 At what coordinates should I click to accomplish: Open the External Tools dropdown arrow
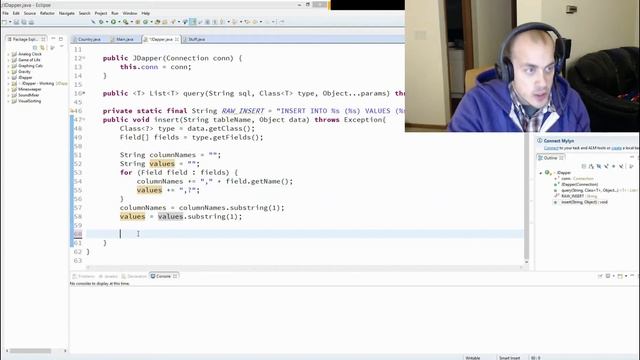click(x=131, y=22)
